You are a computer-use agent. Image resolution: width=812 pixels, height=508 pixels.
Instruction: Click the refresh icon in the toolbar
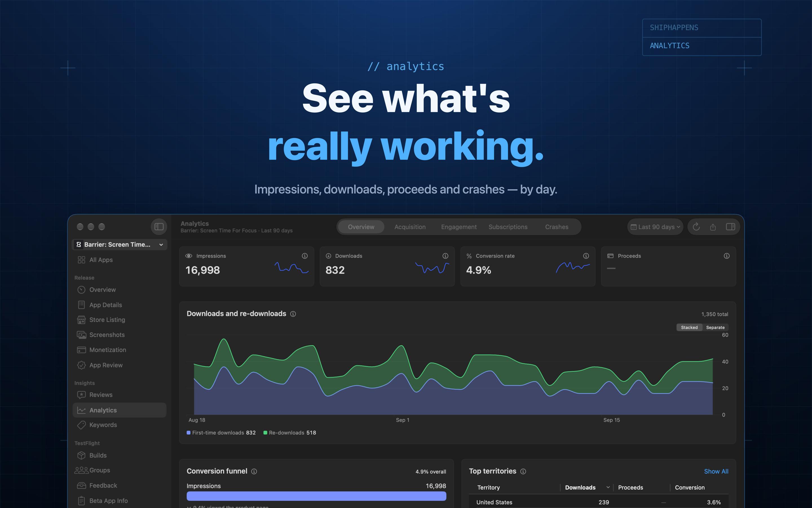pyautogui.click(x=696, y=227)
